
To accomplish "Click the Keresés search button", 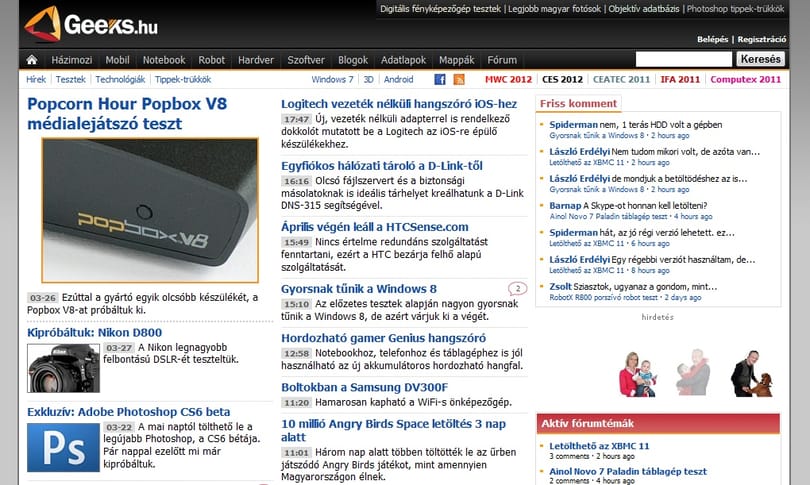I will tap(760, 59).
